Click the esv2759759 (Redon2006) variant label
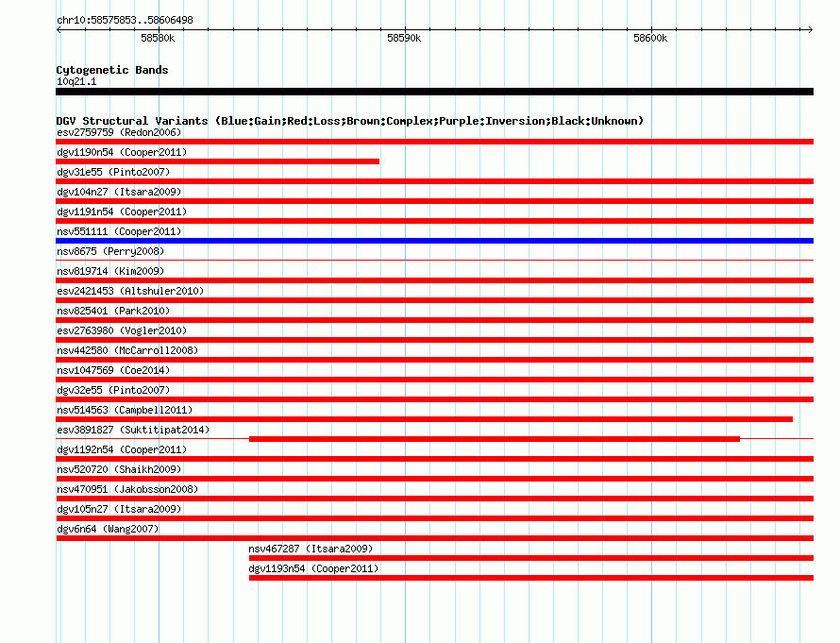 [119, 132]
